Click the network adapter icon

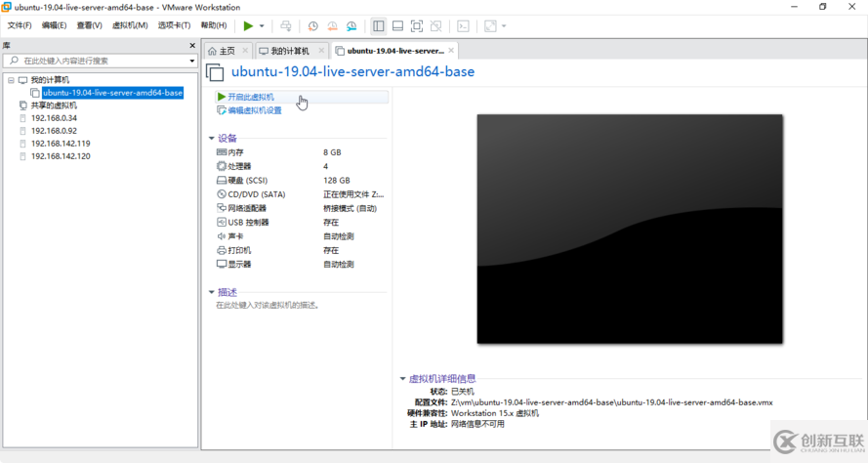click(222, 208)
